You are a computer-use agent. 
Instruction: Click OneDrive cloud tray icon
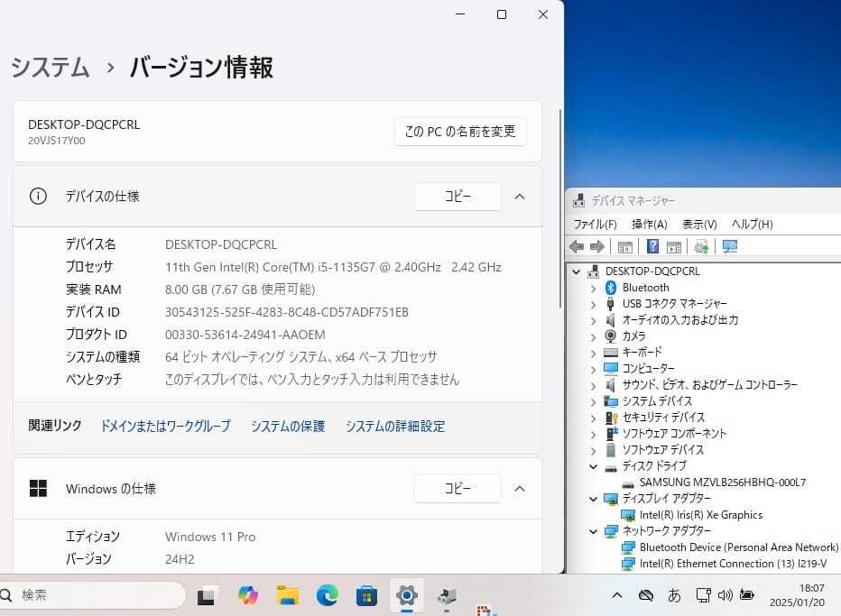[x=646, y=595]
